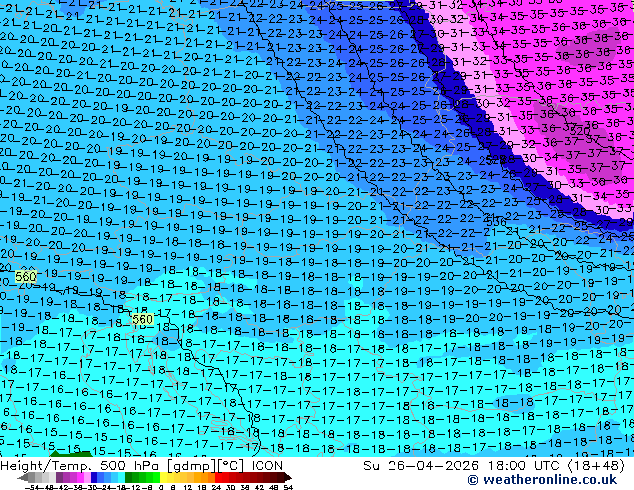Viewport: 634px width, 490px height.
Task: Open the weatheronline.co.uk copyright link
Action: [x=542, y=480]
